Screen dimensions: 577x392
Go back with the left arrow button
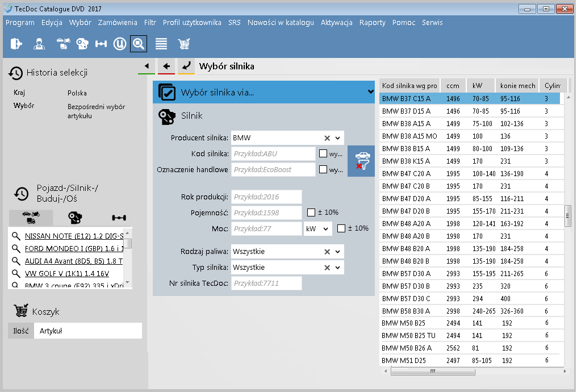(166, 66)
